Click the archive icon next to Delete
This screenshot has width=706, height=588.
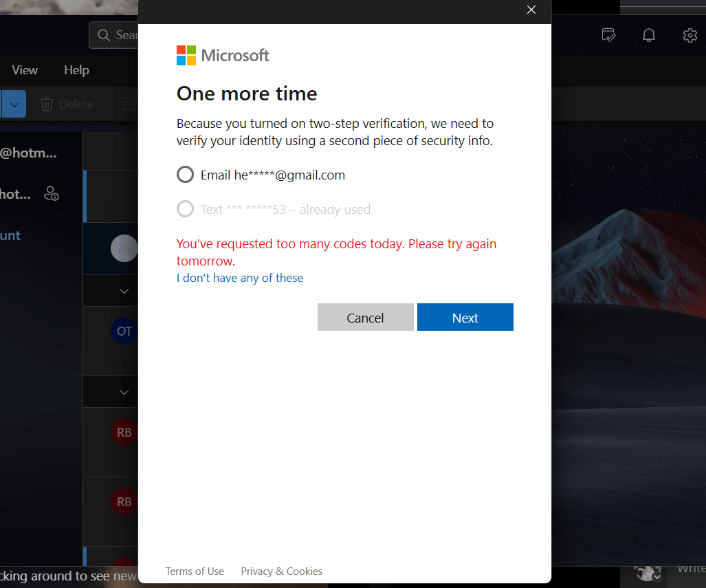[x=127, y=104]
